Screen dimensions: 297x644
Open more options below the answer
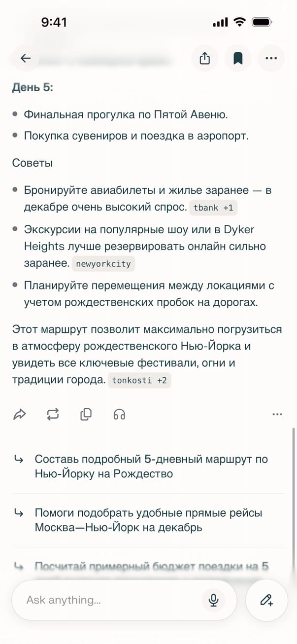[x=277, y=414]
